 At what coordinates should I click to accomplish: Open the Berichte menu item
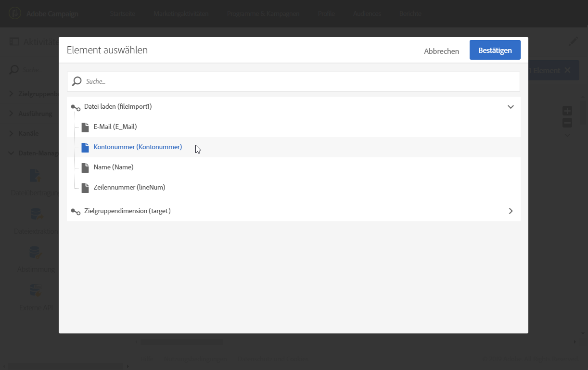410,13
